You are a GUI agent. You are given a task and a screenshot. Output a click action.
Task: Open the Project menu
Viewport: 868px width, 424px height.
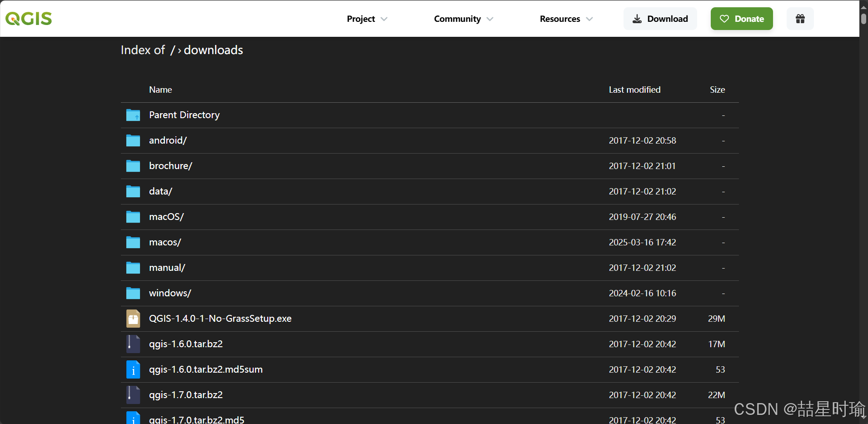pos(361,19)
